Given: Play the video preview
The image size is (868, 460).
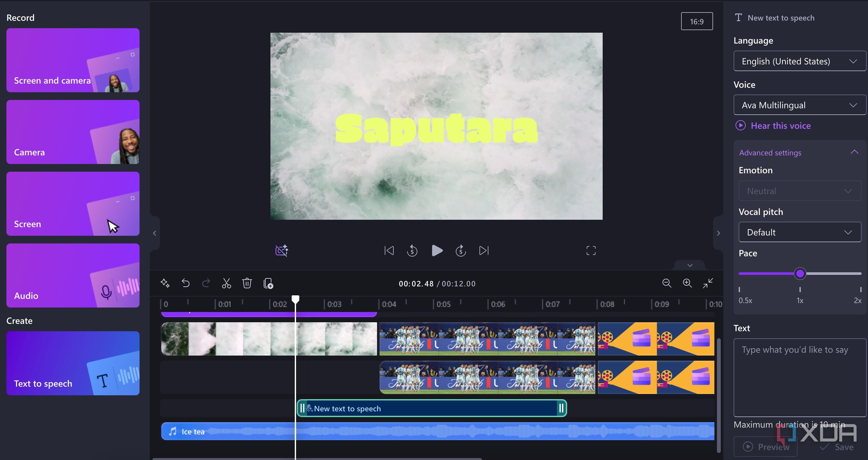Looking at the screenshot, I should point(437,250).
